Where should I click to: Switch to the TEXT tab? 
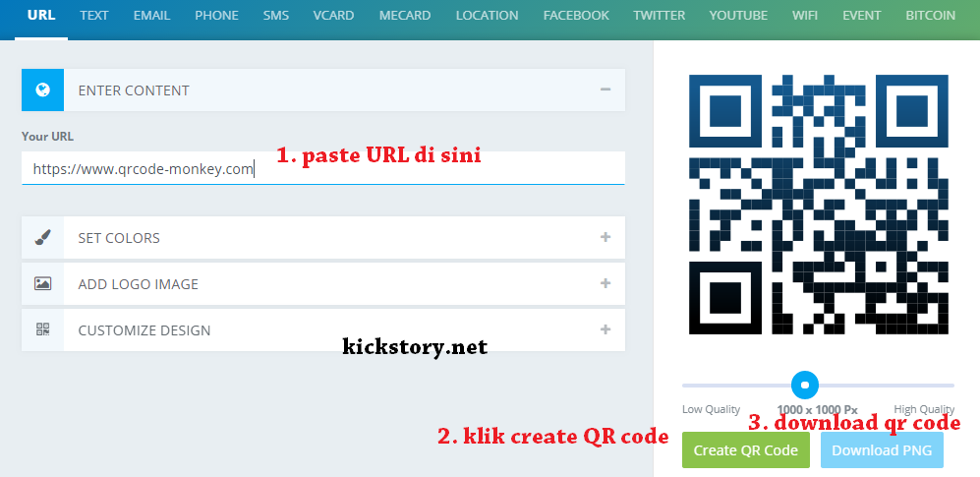tap(93, 15)
